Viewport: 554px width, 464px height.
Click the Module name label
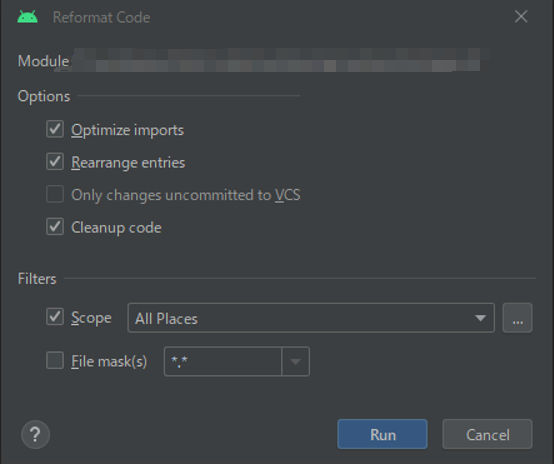[x=43, y=61]
